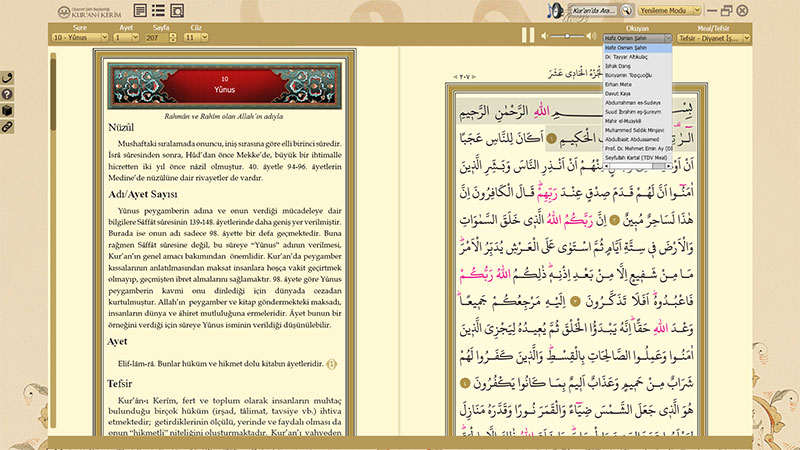
Task: Open the book sidebar icon
Action: pyautogui.click(x=7, y=111)
